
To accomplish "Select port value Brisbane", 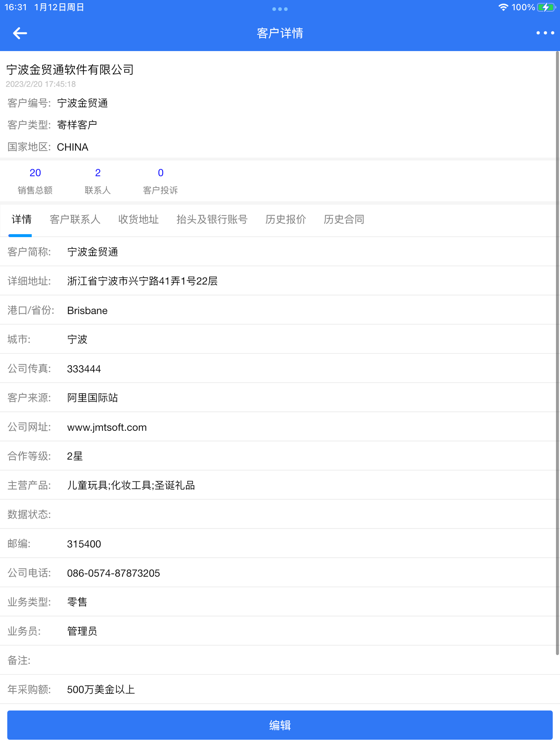I will coord(87,310).
